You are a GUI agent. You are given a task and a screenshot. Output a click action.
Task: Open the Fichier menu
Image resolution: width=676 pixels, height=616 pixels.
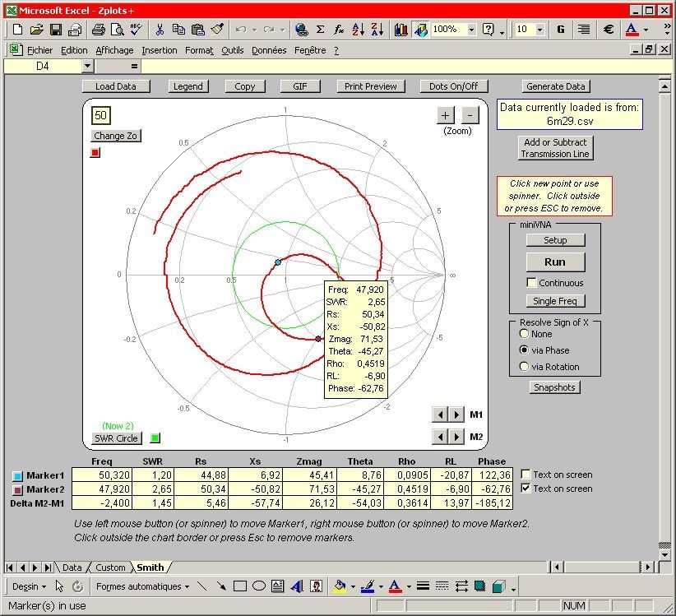coord(39,50)
